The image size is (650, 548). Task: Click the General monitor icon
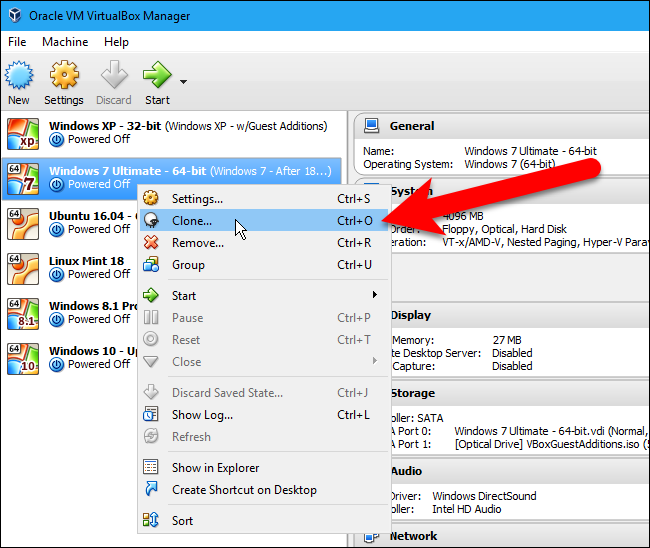click(x=371, y=126)
